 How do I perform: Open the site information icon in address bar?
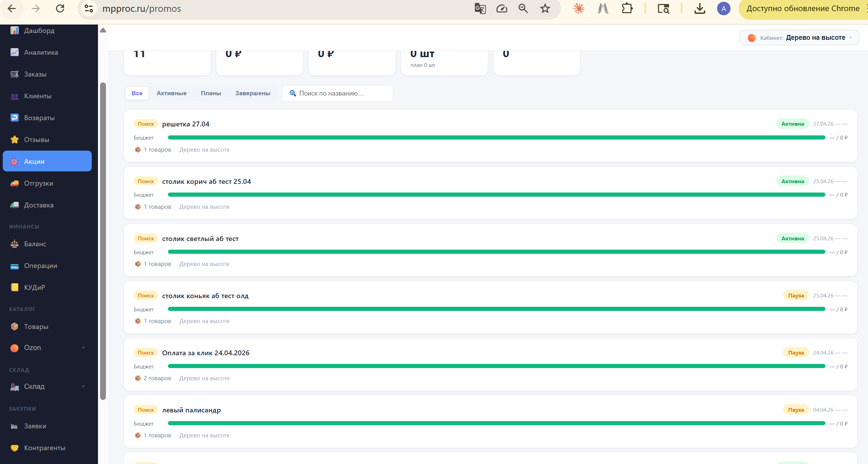[89, 9]
